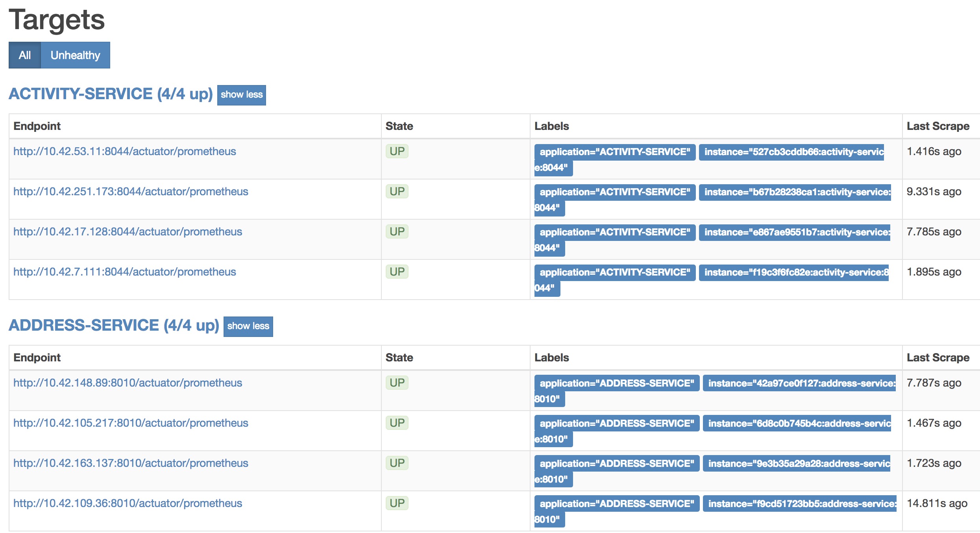
Task: Click instance label f19c3f6fc82e:activity-service
Action: click(x=794, y=273)
